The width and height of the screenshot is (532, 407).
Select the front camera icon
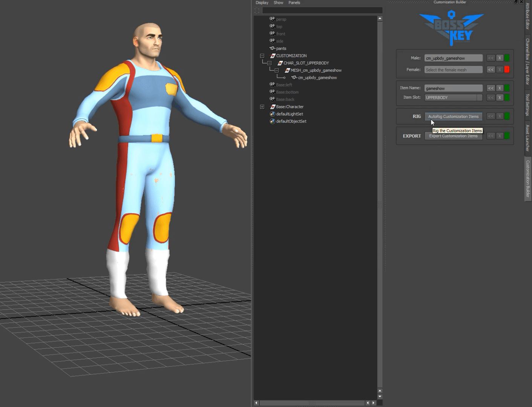point(272,34)
